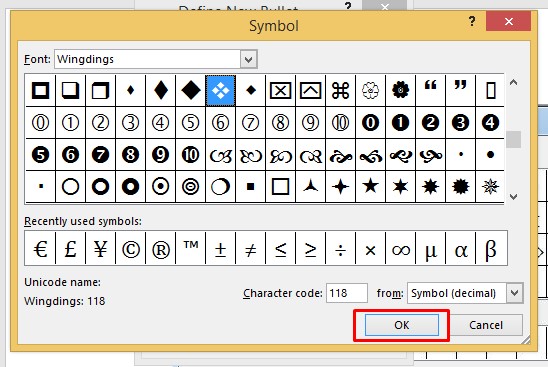The height and width of the screenshot is (367, 548).
Task: Select the not-equal sign from recent symbols
Action: pyautogui.click(x=251, y=249)
